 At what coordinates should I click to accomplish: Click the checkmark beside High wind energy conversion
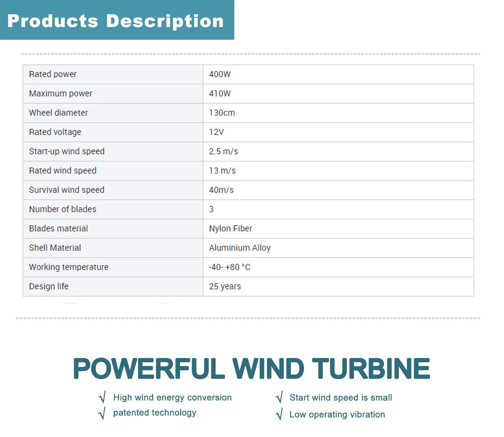[102, 397]
